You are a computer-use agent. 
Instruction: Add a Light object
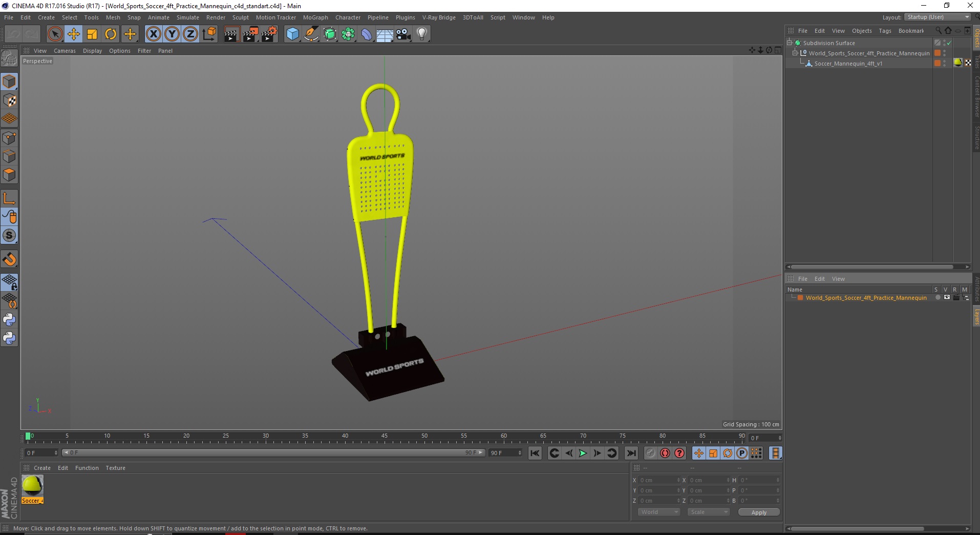tap(421, 34)
